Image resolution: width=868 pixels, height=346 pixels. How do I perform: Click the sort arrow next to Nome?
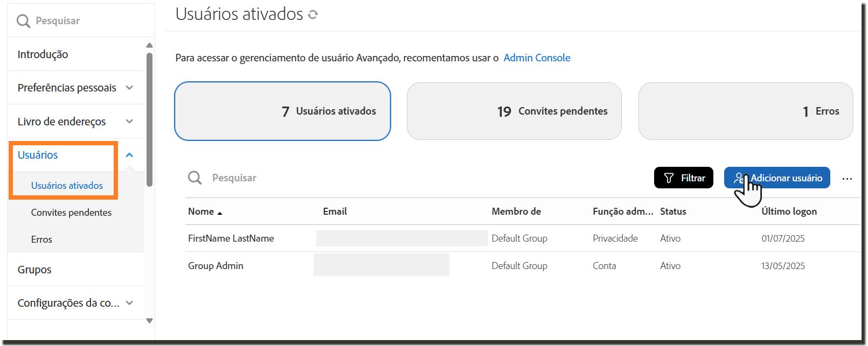pos(220,213)
